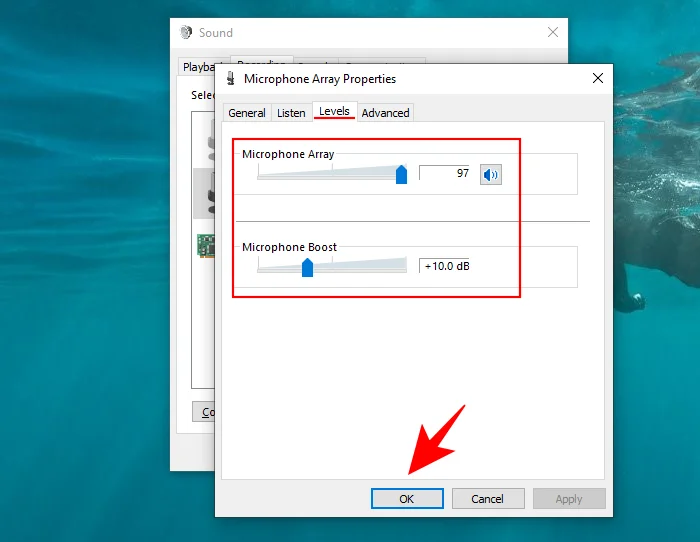Mute the Microphone Array with the speaker icon
The width and height of the screenshot is (700, 542).
click(490, 175)
